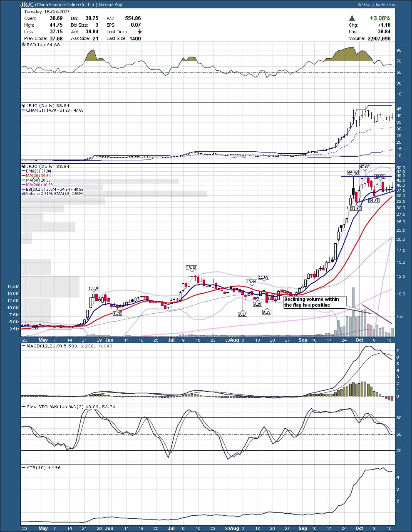Click the green up-triangle change indicator
The image size is (412, 532).
coord(352,18)
